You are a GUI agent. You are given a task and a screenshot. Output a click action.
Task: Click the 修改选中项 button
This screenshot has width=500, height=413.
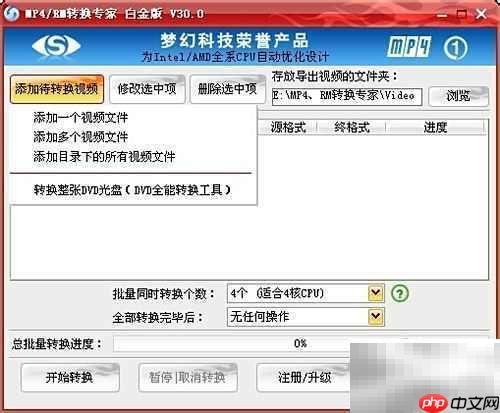tap(147, 89)
